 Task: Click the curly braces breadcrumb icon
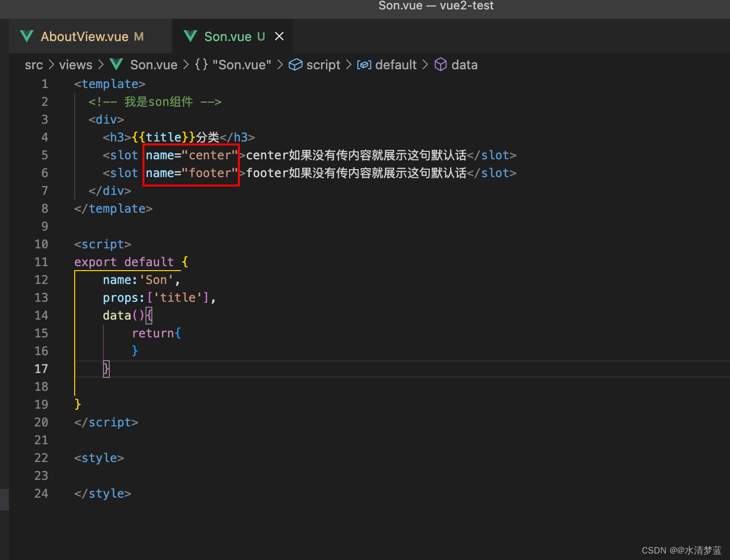[x=201, y=64]
